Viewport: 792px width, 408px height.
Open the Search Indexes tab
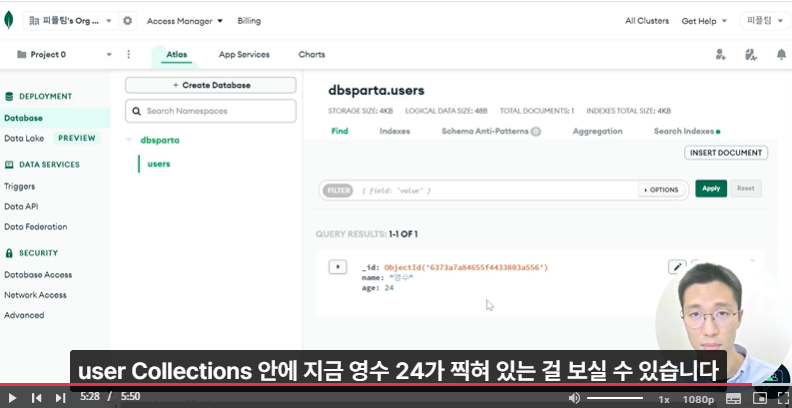[x=687, y=131]
